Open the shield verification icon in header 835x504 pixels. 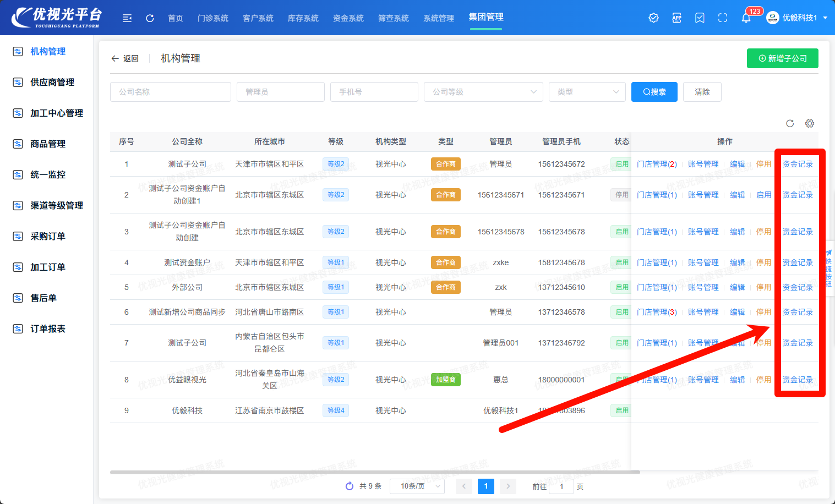[x=653, y=18]
